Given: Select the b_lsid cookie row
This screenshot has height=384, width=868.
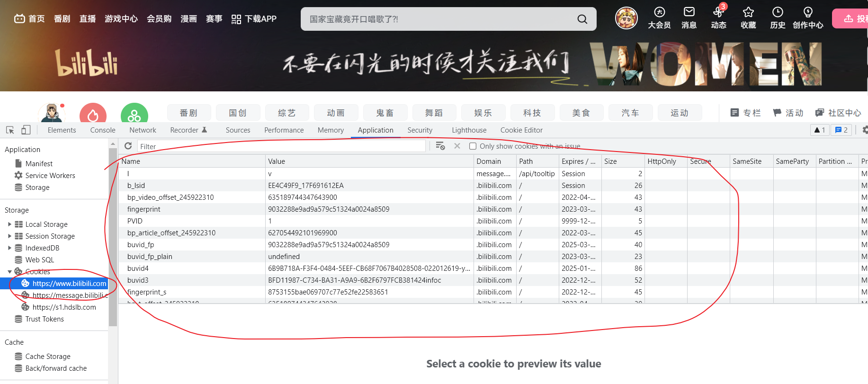Looking at the screenshot, I should coord(492,185).
